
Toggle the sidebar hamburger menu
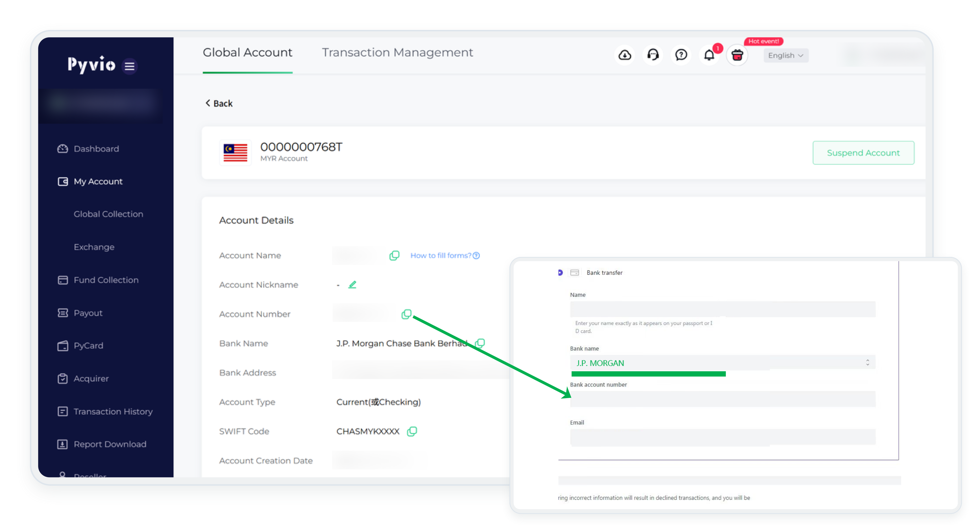130,66
